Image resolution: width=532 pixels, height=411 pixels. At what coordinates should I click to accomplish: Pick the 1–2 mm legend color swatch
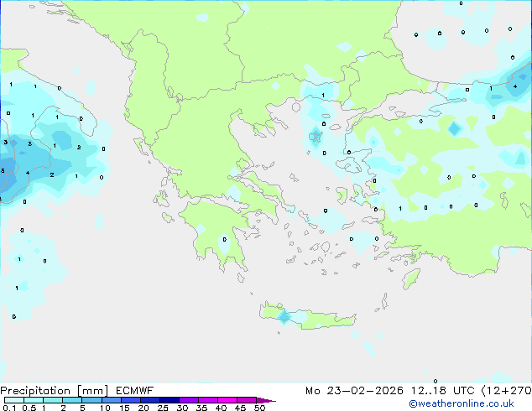click(x=53, y=400)
